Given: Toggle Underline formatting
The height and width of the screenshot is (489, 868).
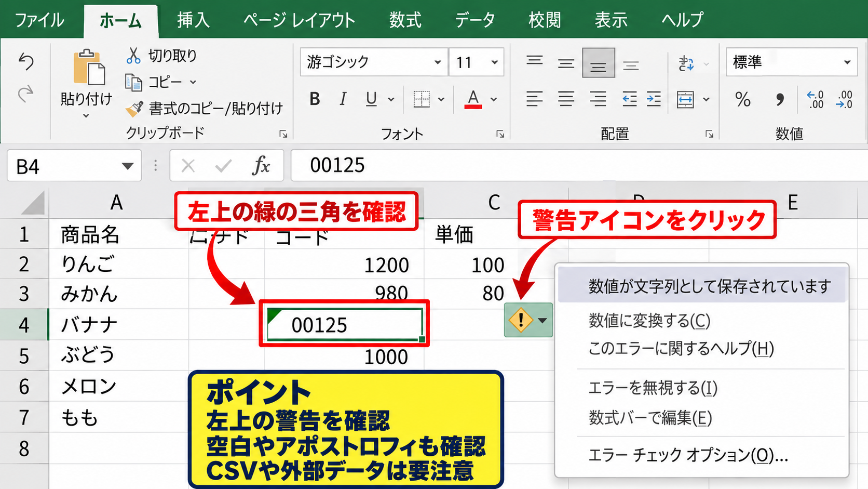Looking at the screenshot, I should click(x=371, y=99).
